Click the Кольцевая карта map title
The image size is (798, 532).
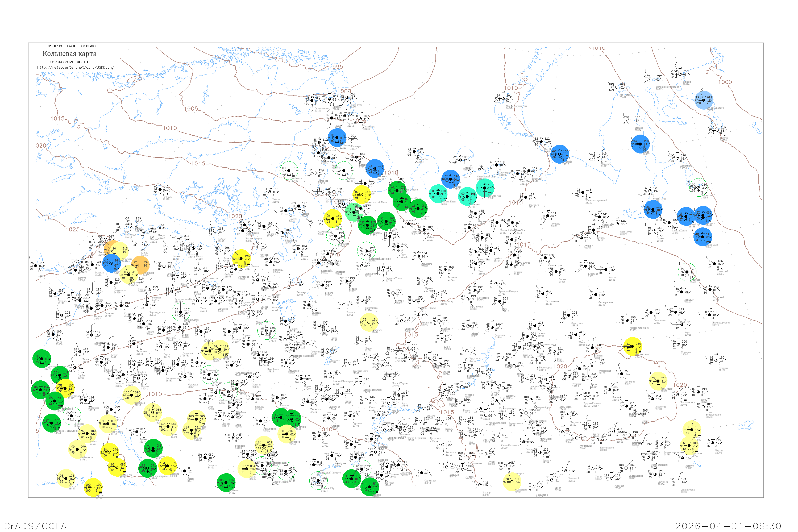pyautogui.click(x=69, y=54)
